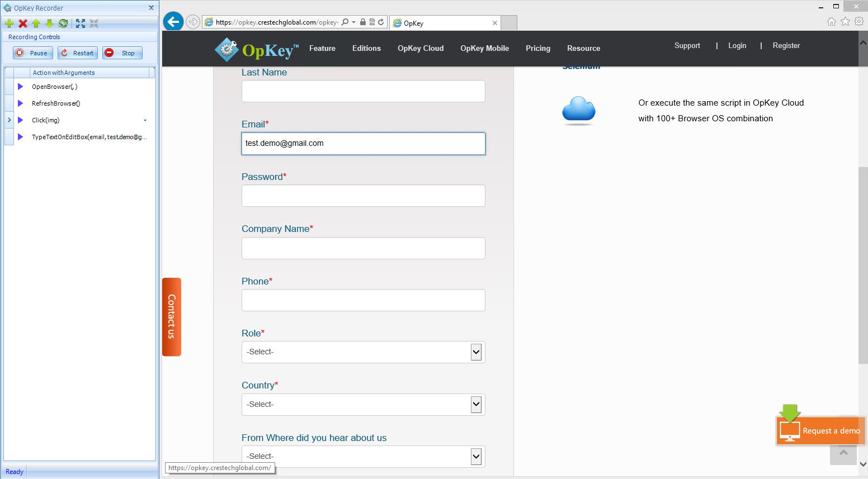868x479 pixels.
Task: Move step up with green up arrow
Action: pos(36,23)
